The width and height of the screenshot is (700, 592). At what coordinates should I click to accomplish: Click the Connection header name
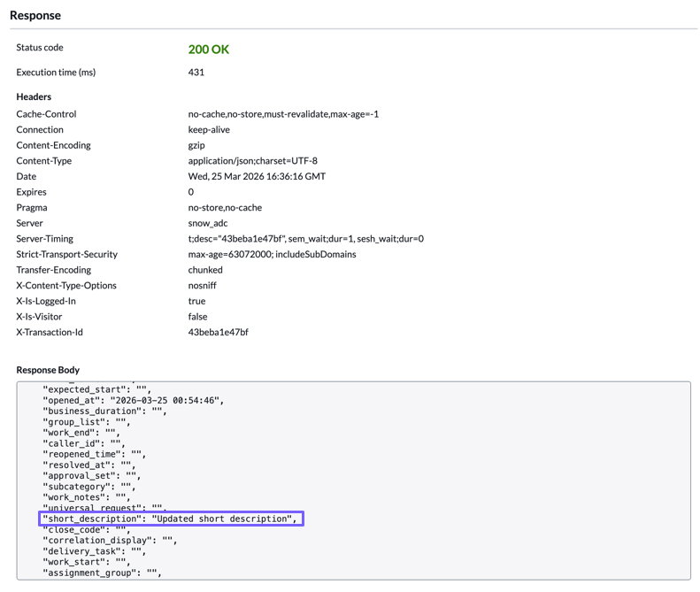point(40,129)
